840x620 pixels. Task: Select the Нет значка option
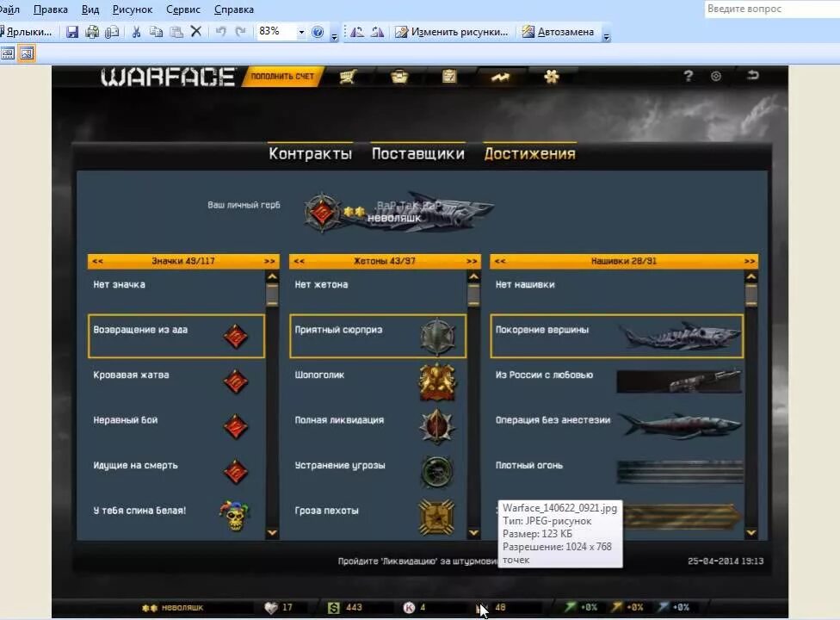tap(176, 291)
